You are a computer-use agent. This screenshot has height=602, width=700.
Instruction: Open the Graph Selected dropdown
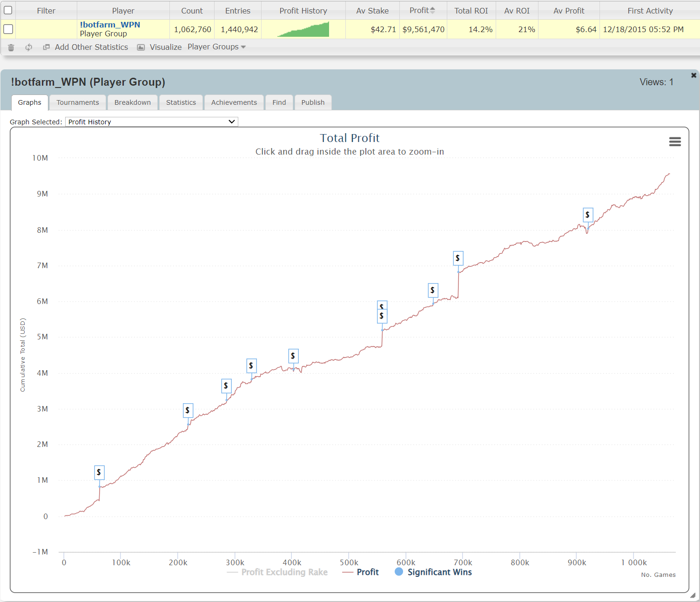click(151, 122)
